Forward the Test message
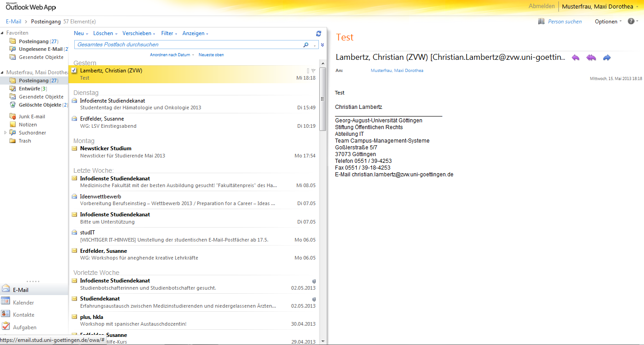644x345 pixels. (607, 58)
